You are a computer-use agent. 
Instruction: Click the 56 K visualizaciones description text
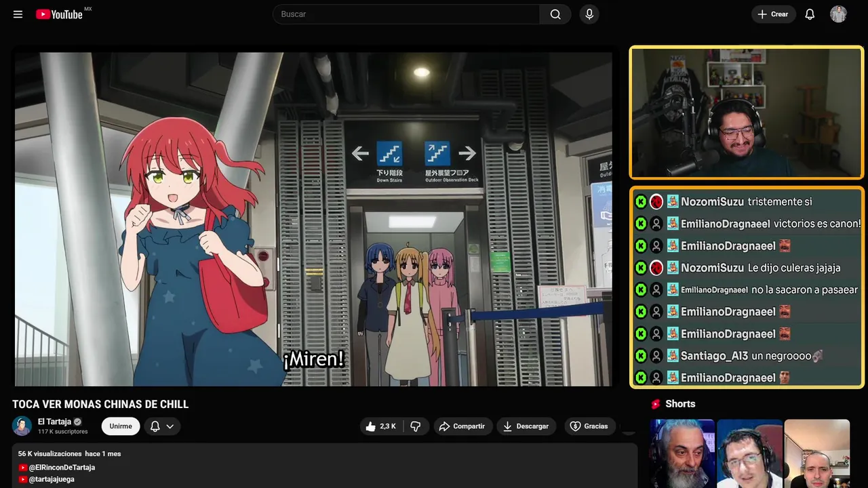50,453
